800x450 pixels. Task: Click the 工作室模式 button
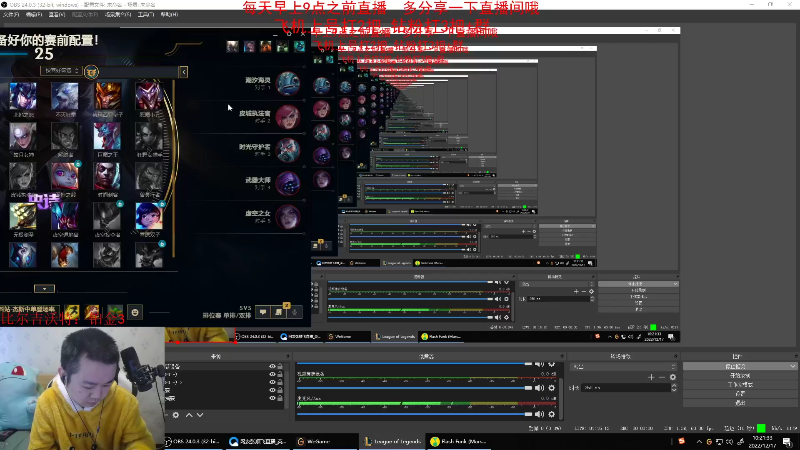(x=740, y=385)
